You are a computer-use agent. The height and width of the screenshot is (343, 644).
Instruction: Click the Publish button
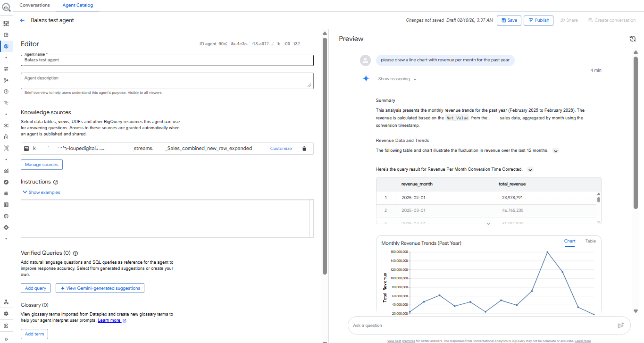pos(538,20)
